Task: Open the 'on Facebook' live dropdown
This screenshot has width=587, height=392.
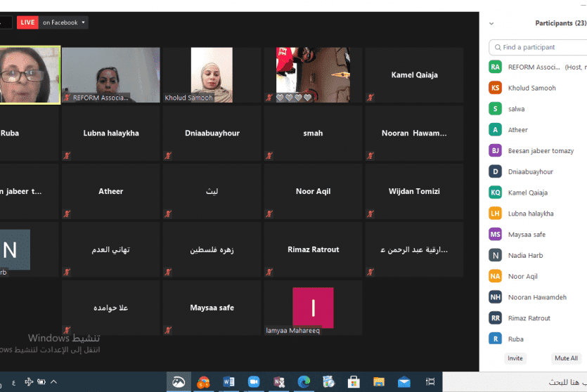Action: 65,22
